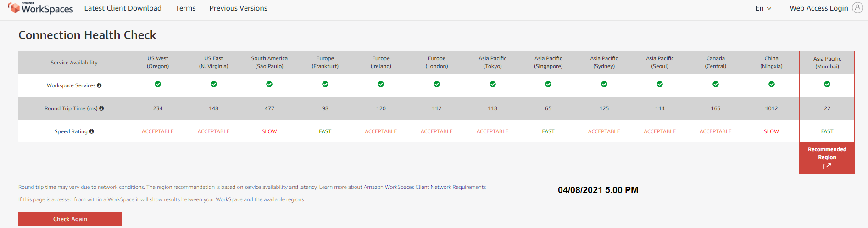Select the US East (N. Virginia) header

tap(214, 62)
